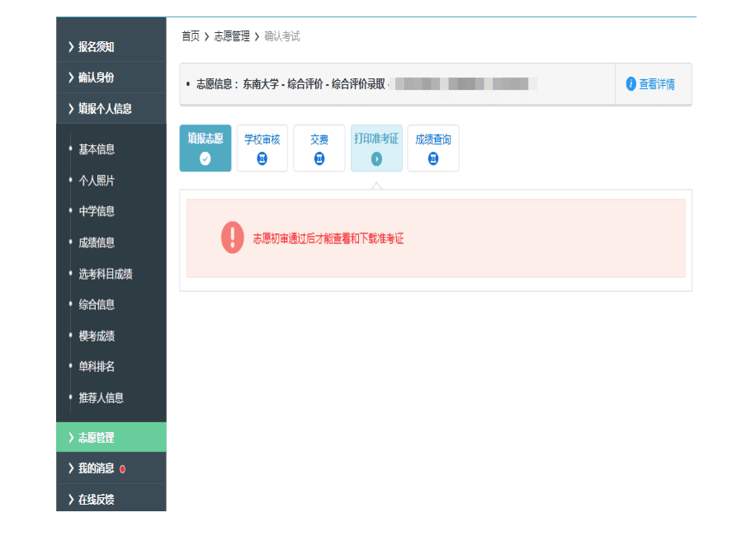Screen dimensions: 756x536
Task: Click the checkmark icon under 填报志愿
Action: click(x=206, y=159)
